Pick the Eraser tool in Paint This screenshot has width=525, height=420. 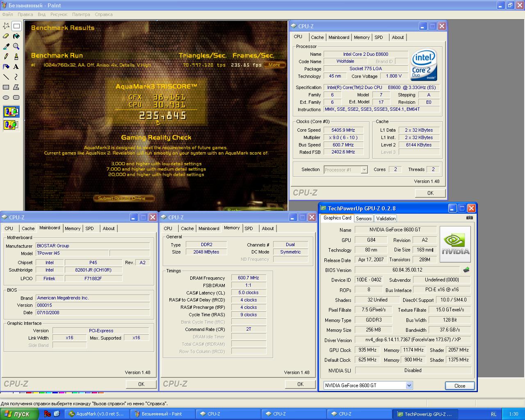point(6,36)
